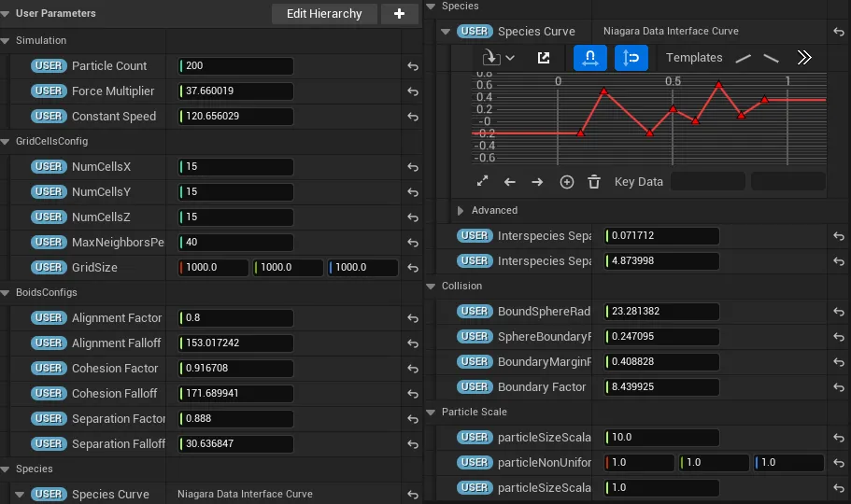This screenshot has width=851, height=504.
Task: Collapse the Collision category
Action: 431,287
